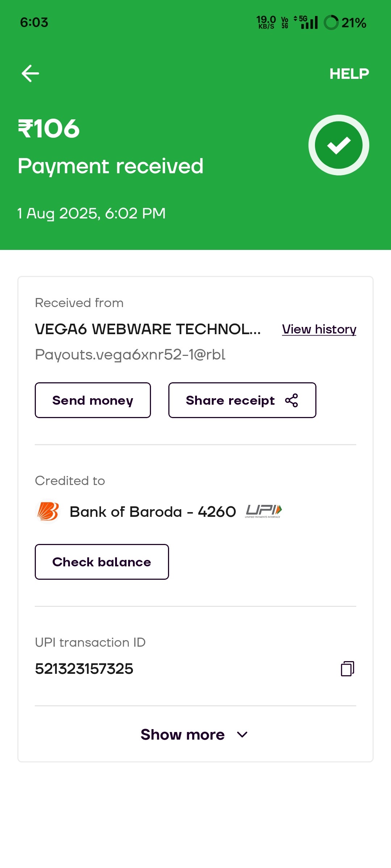Tap the Bank of Baroda logo
Screen dimensions: 391x868
(48, 512)
